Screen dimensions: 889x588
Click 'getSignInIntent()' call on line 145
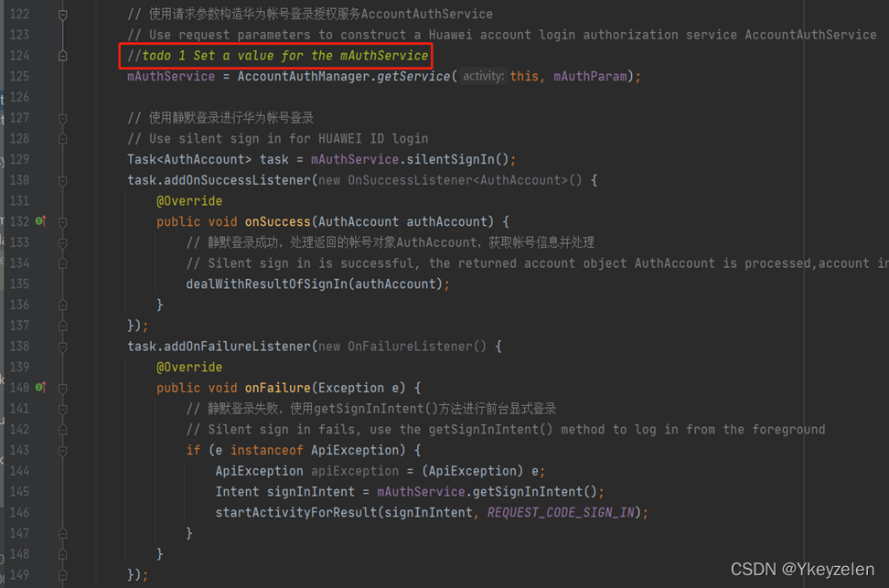(x=535, y=492)
